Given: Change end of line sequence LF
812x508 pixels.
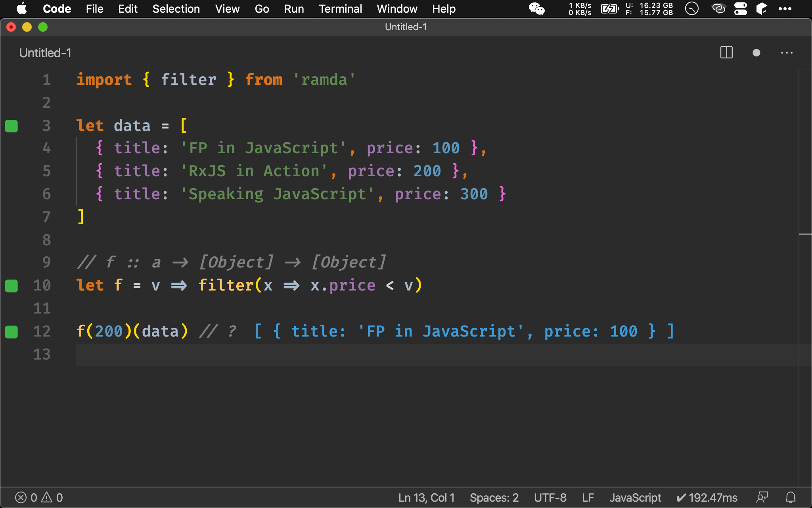Looking at the screenshot, I should click(x=588, y=498).
